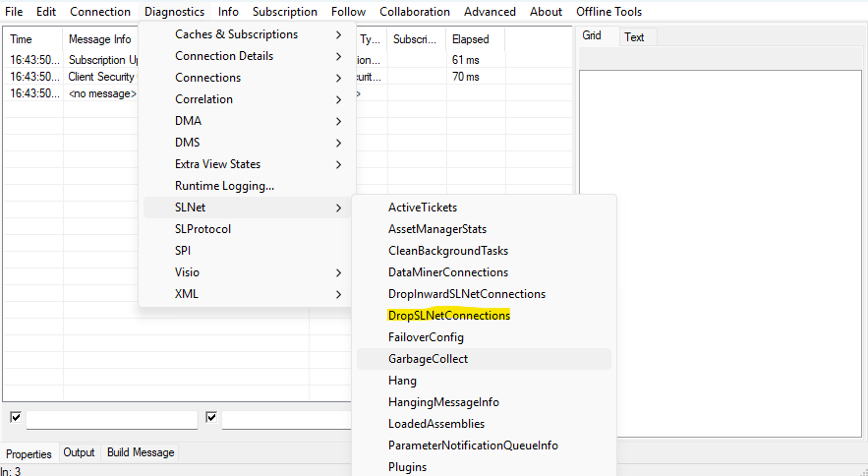
Task: Expand Connection Details submenu
Action: (247, 56)
